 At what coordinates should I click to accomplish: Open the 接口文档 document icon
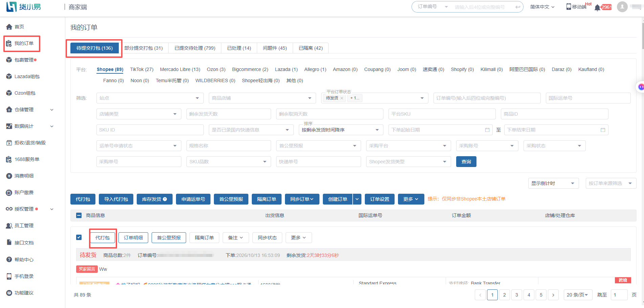[9, 242]
